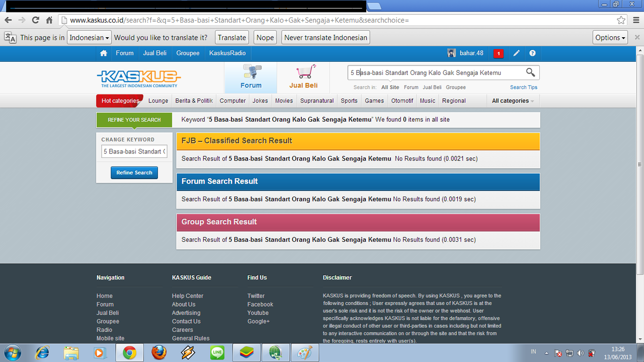Open the translate Options dropdown
This screenshot has height=362, width=644.
(x=610, y=37)
